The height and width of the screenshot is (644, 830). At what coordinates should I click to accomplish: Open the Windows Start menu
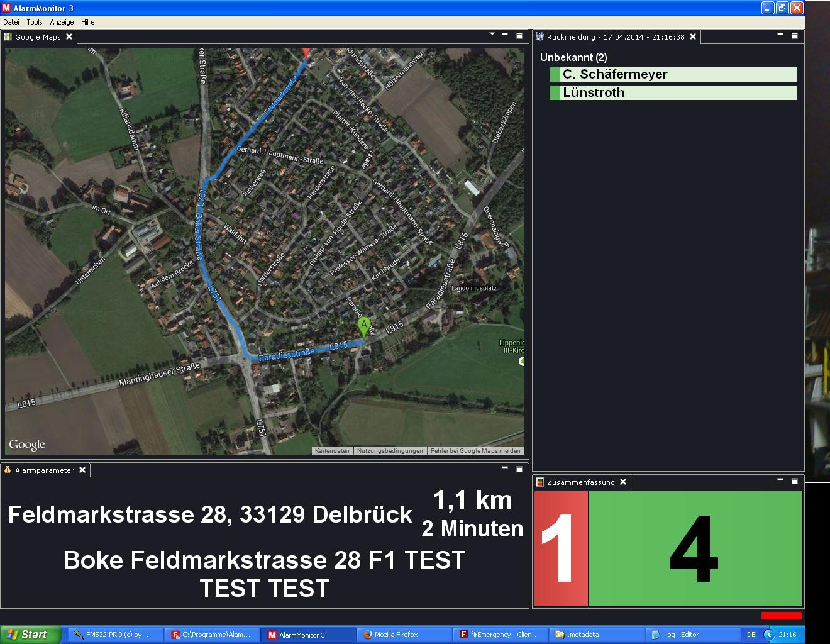pos(31,635)
